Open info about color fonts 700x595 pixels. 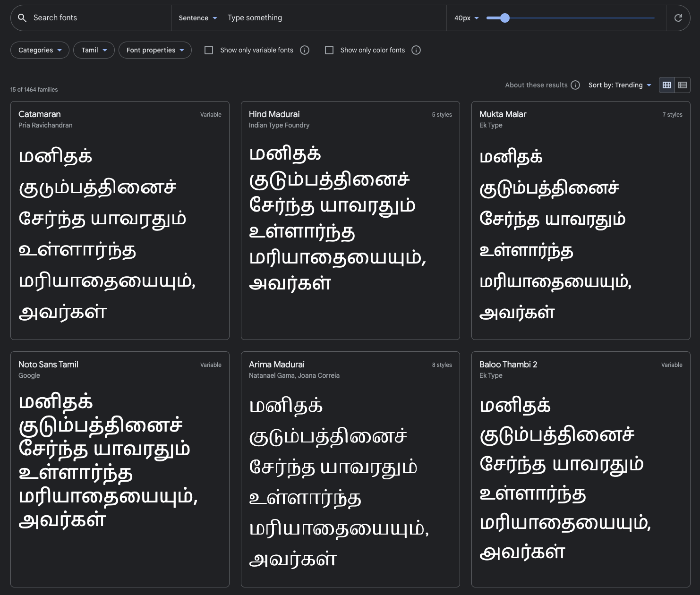416,50
